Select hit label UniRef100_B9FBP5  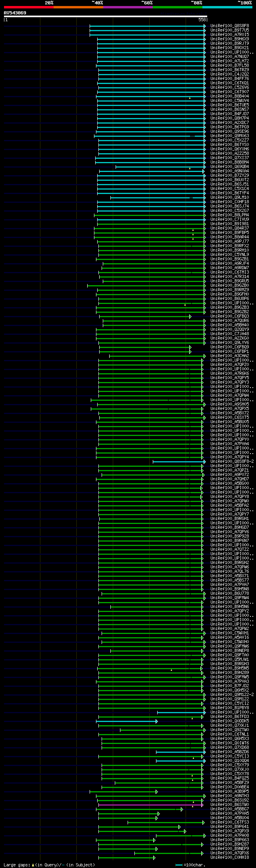[230, 232]
